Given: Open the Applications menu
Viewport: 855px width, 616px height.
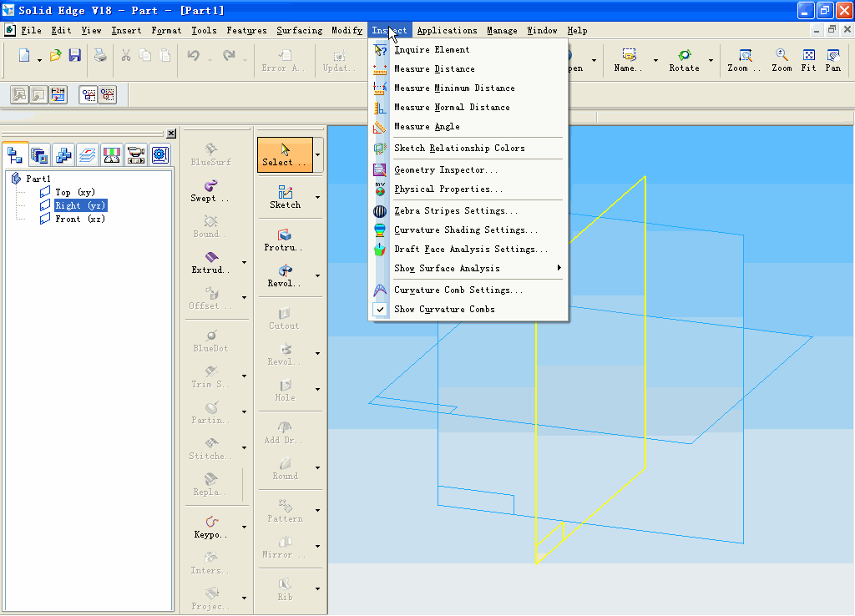Looking at the screenshot, I should pyautogui.click(x=448, y=31).
